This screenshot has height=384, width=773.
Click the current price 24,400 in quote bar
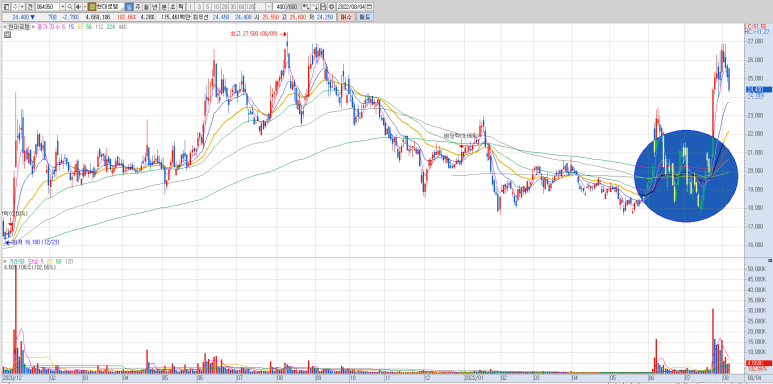point(21,17)
